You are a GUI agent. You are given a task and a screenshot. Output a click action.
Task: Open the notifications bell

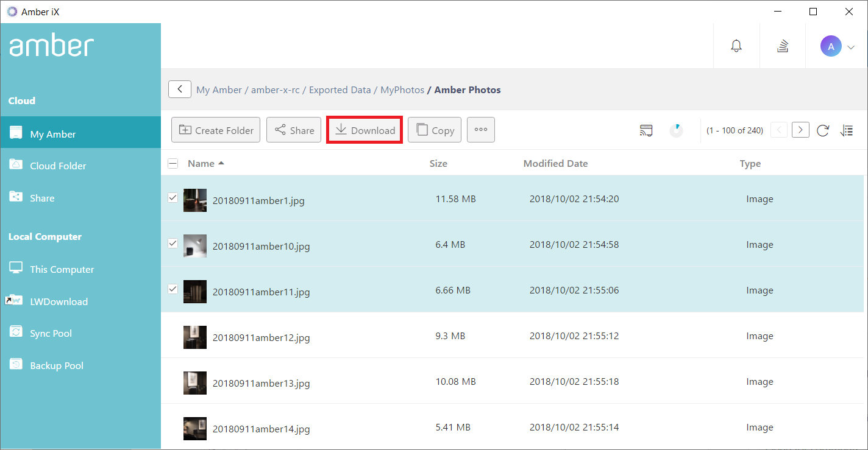point(736,46)
